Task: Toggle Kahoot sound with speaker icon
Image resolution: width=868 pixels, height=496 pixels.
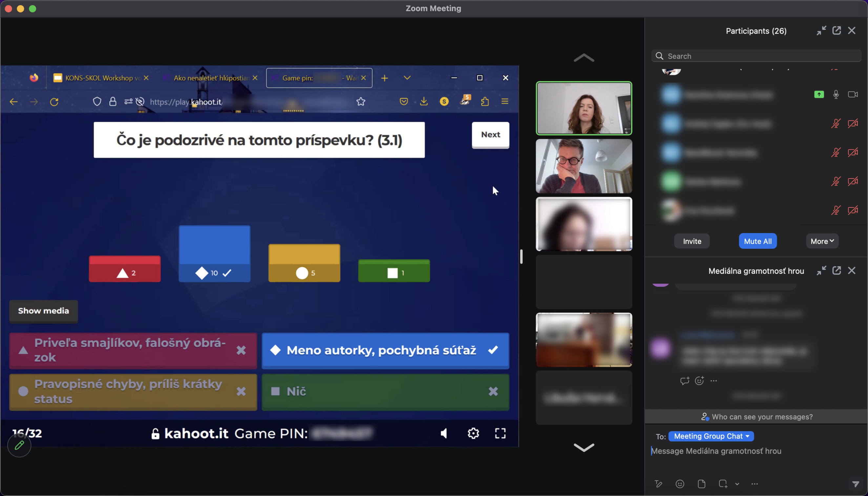Action: point(444,433)
